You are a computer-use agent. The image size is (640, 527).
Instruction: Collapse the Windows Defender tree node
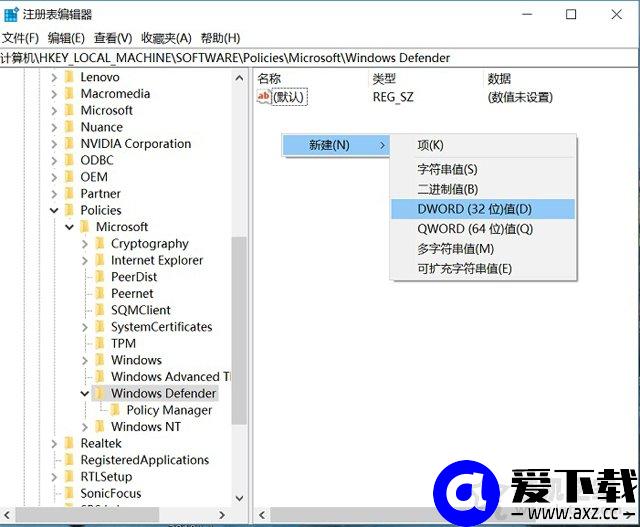click(84, 394)
